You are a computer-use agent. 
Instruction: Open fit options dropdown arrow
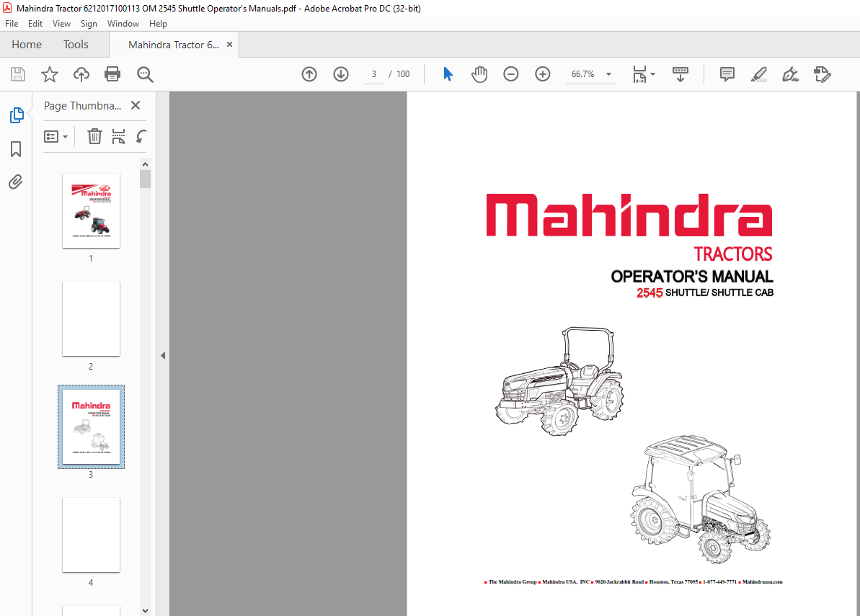652,74
